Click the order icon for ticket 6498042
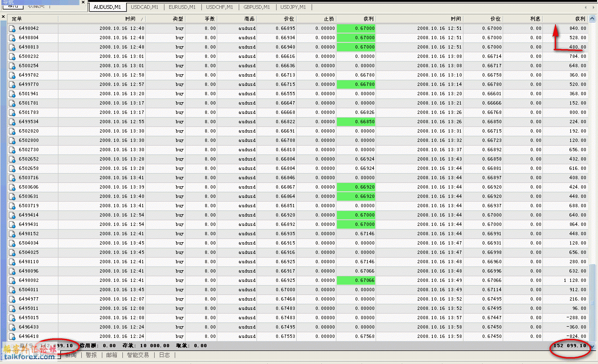Image resolution: width=598 pixels, height=364 pixels. tap(13, 28)
